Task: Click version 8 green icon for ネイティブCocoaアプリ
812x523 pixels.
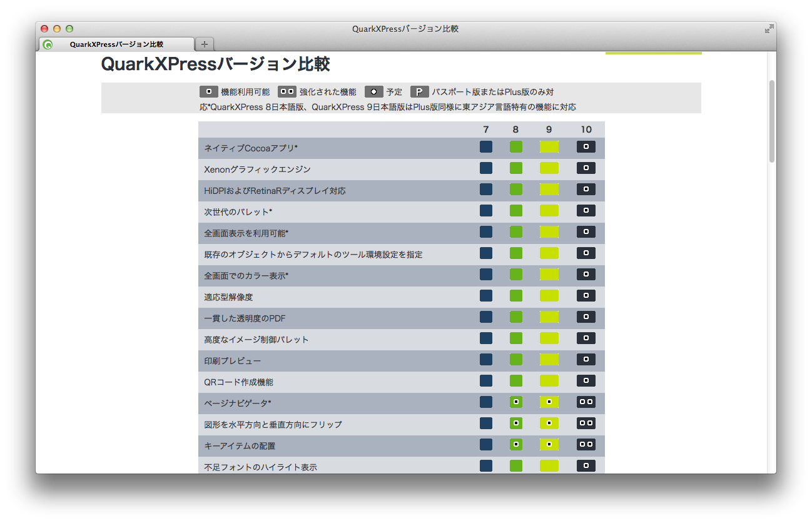Action: [x=515, y=146]
